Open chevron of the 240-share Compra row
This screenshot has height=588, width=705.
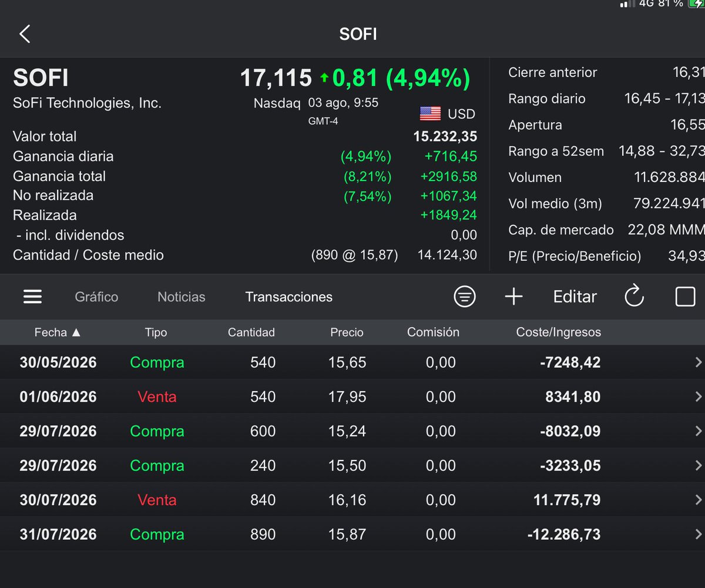click(698, 466)
